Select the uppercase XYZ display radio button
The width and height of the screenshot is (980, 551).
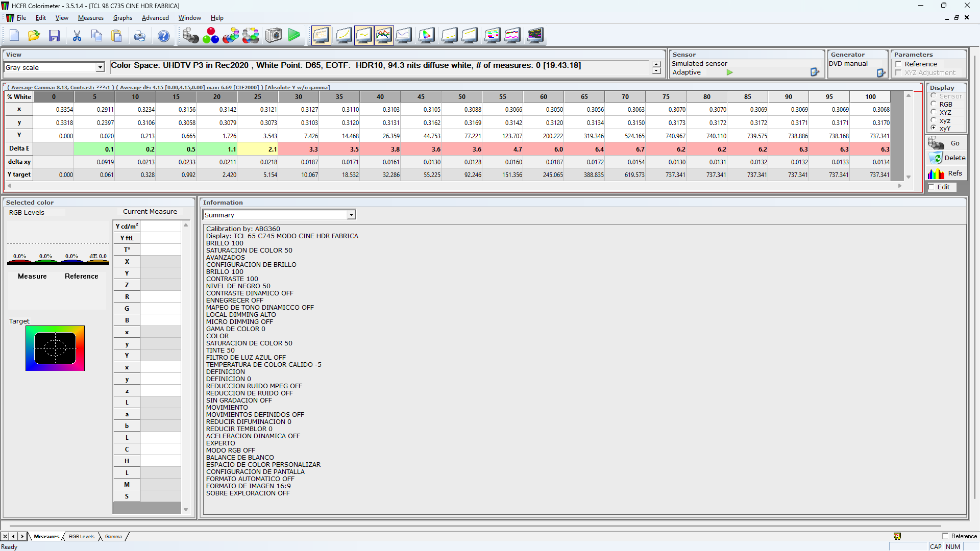point(934,112)
